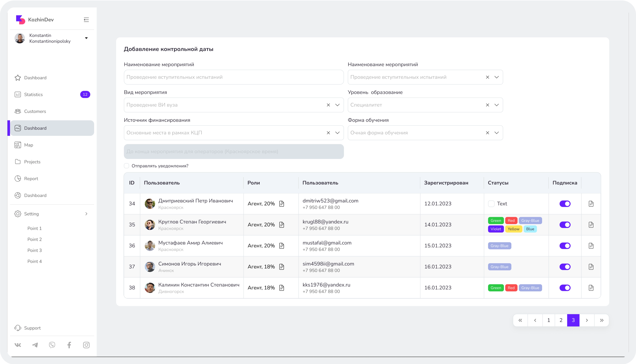
Task: Open document icon at end of row 37
Action: coord(591,267)
